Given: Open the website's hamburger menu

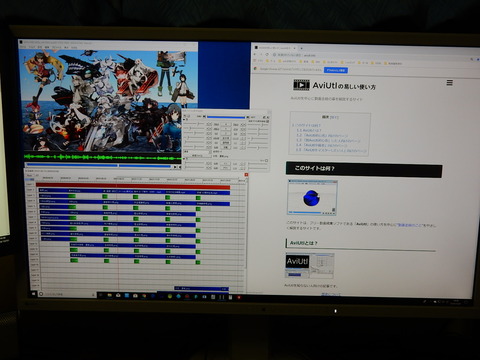Looking at the screenshot, I should tap(449, 82).
